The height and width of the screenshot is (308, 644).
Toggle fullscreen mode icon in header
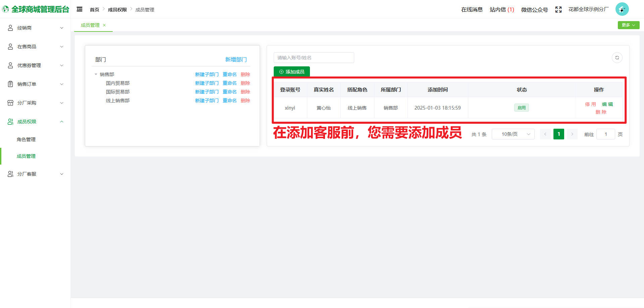(x=558, y=10)
